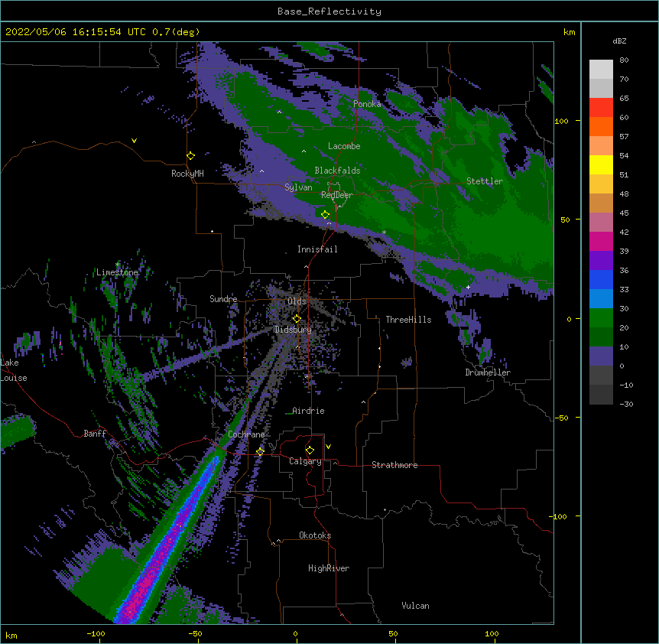Click the Airdrie city label
The height and width of the screenshot is (644, 659).
308,411
